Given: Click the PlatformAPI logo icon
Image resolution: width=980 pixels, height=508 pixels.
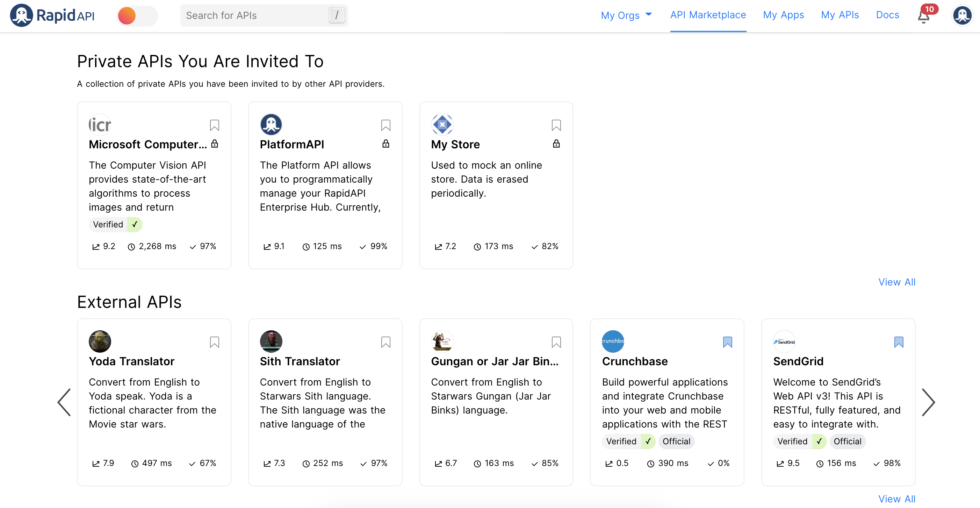Looking at the screenshot, I should click(x=271, y=125).
